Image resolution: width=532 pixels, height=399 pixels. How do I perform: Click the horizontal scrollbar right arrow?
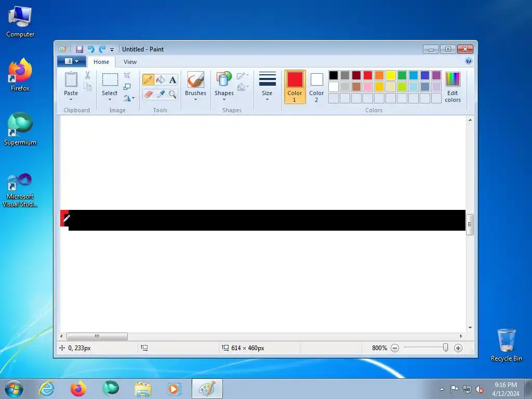[x=461, y=336]
